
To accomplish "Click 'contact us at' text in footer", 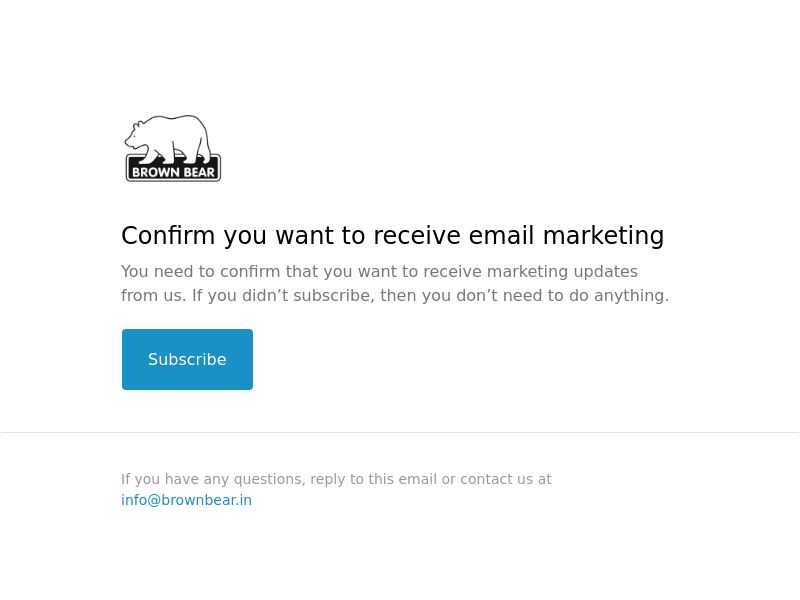I will coord(506,479).
